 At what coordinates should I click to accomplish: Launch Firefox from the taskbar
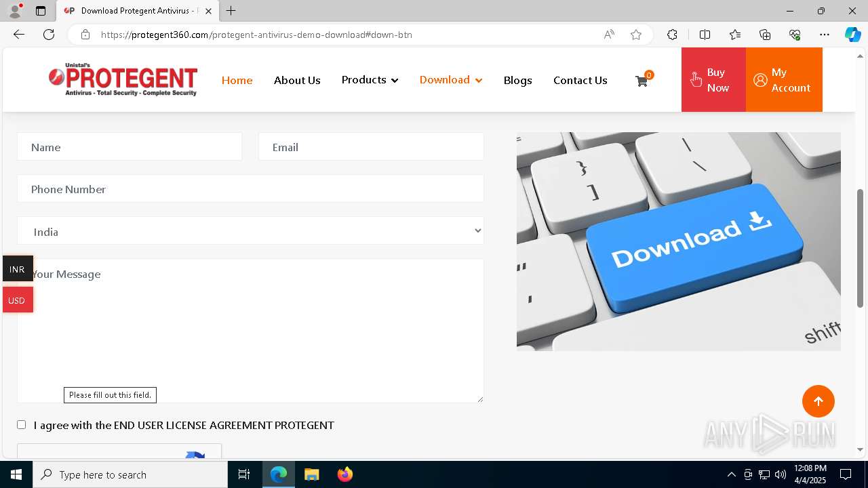click(x=344, y=474)
